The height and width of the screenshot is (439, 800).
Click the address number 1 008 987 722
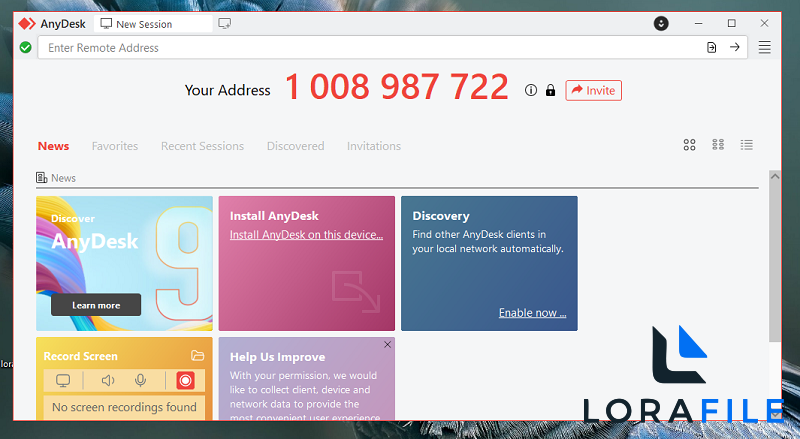pos(396,87)
